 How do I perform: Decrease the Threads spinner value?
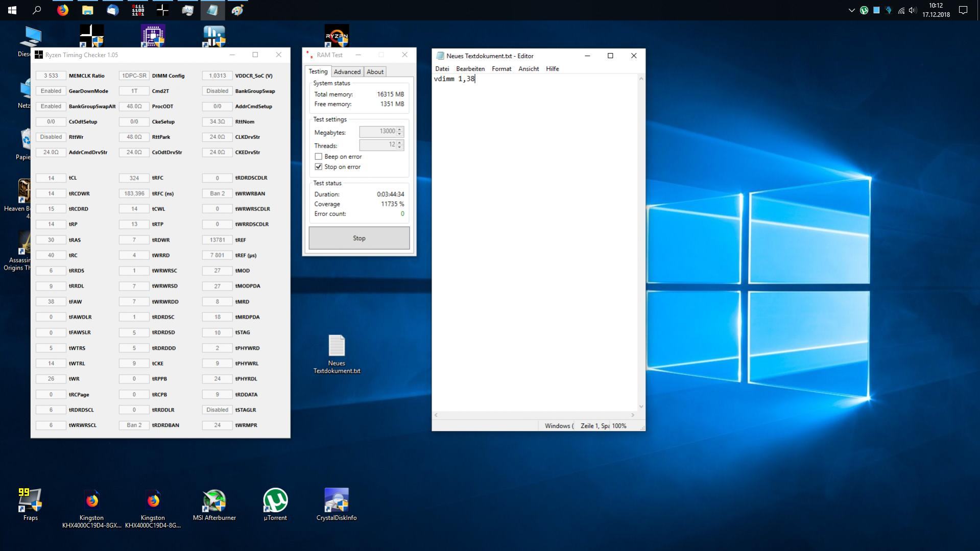point(400,148)
